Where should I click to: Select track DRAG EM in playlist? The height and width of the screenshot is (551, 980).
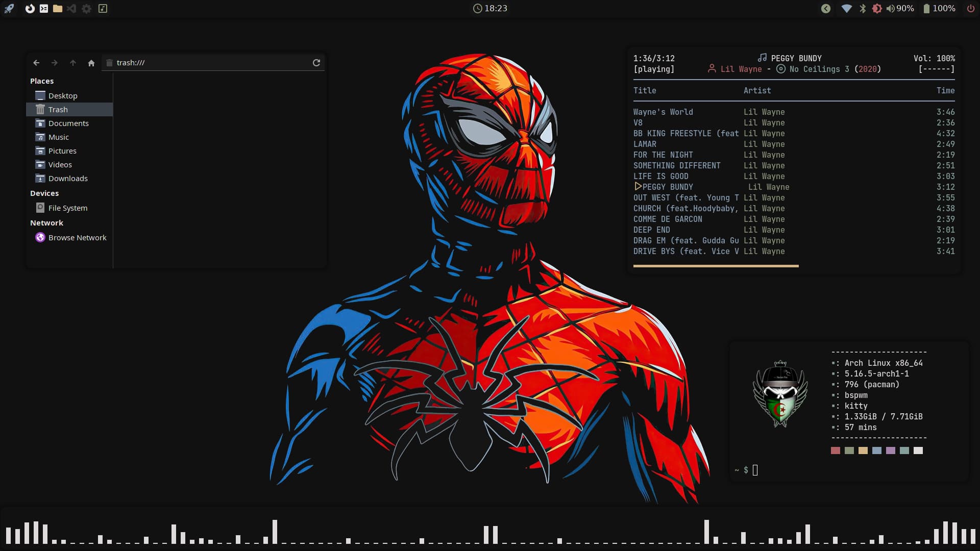794,241
